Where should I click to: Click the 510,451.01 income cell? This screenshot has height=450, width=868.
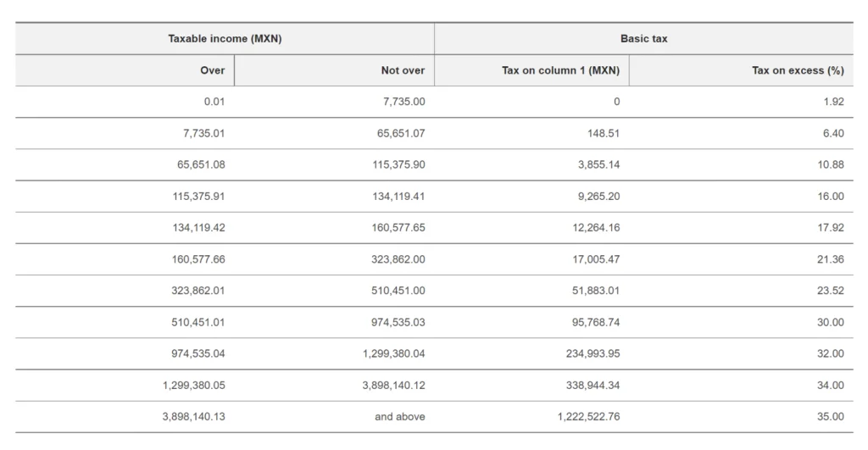[x=198, y=322]
